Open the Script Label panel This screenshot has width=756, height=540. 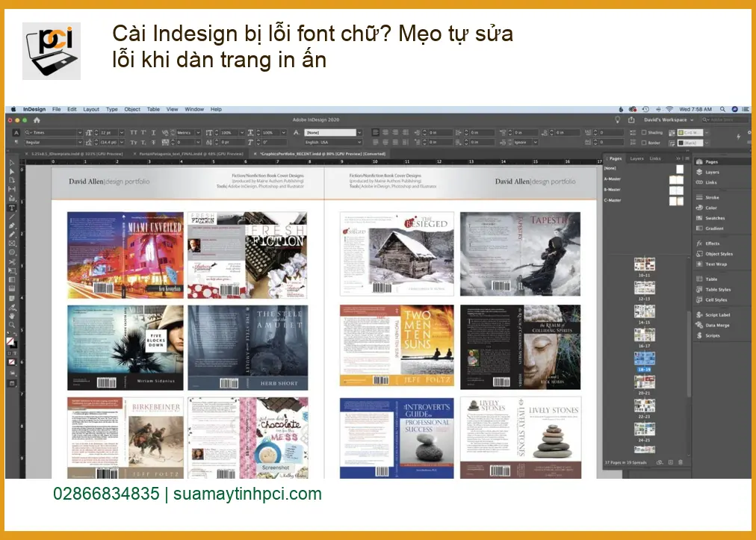(713, 315)
